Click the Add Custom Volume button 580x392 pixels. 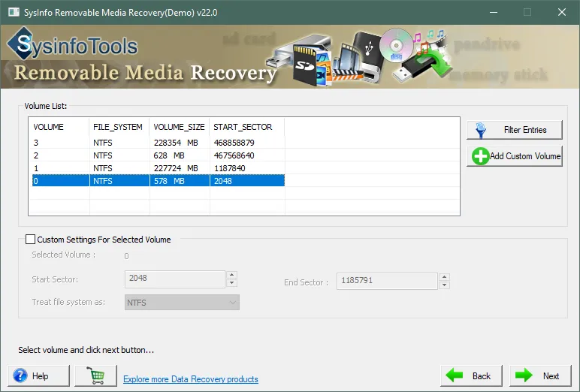click(514, 156)
